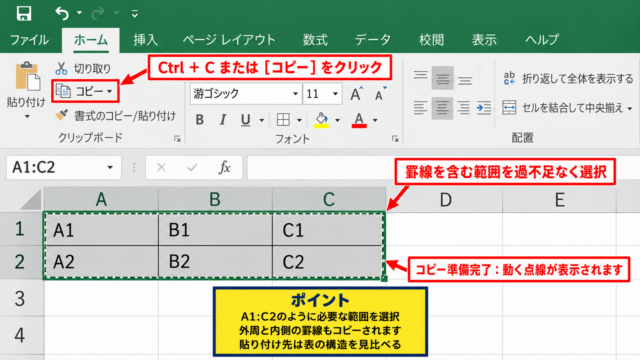Toggle top vertical alignment icon
This screenshot has width=640, height=360.
420,76
